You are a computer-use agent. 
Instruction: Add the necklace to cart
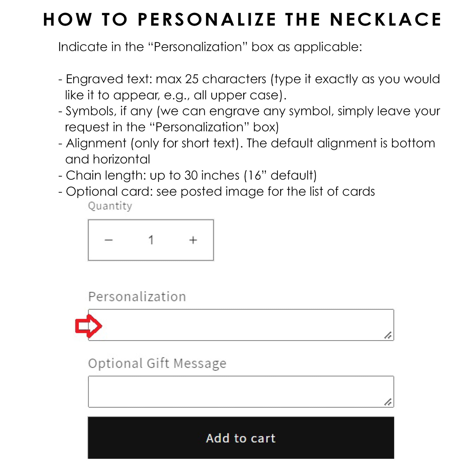(x=241, y=438)
